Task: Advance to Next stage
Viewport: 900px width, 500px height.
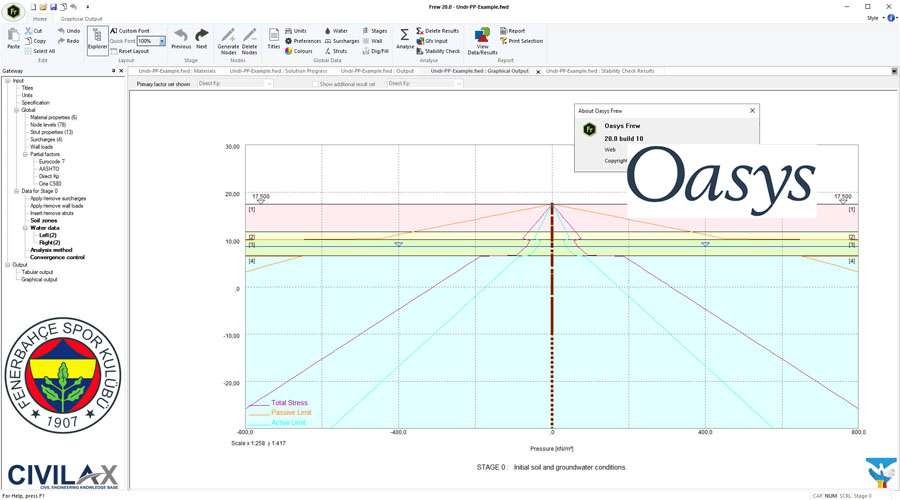Action: [201, 39]
